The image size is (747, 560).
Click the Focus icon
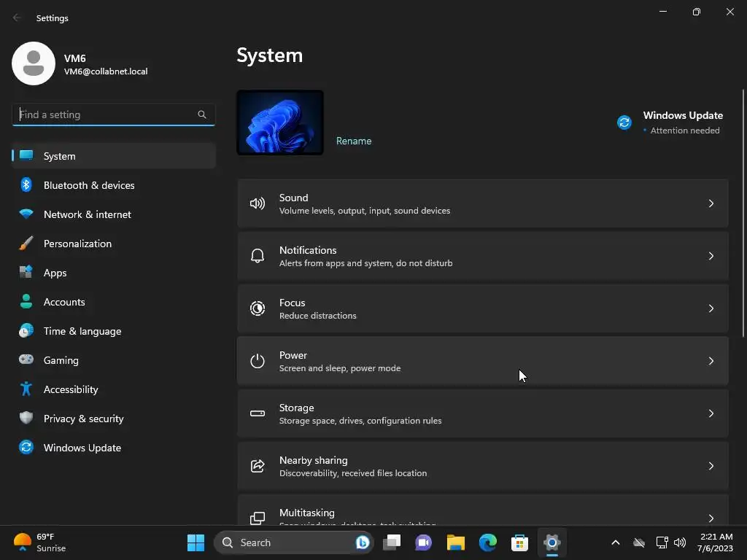(x=258, y=308)
